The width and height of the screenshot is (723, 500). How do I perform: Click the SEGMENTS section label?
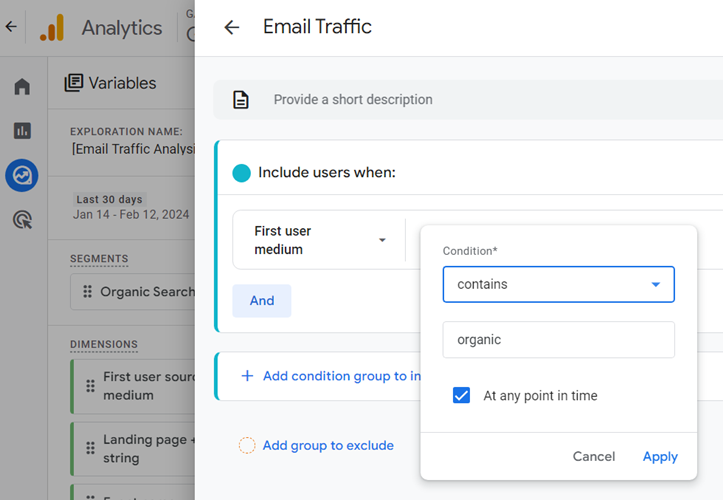[99, 259]
